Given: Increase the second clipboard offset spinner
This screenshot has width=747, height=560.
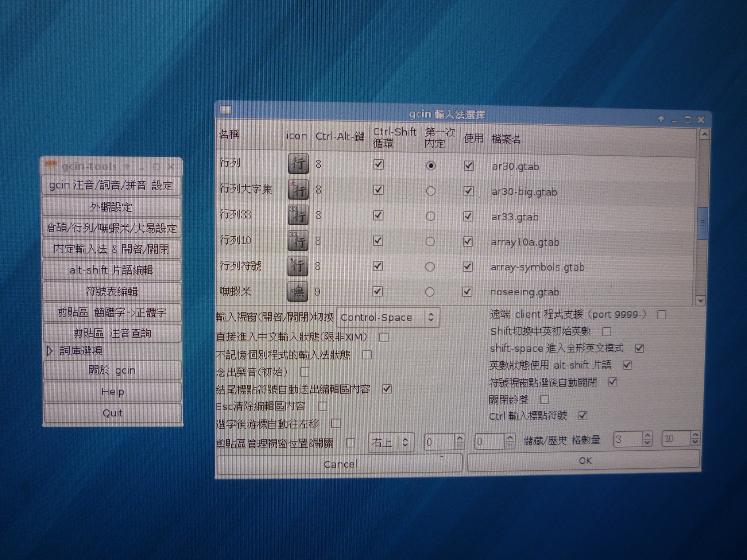Looking at the screenshot, I should click(x=510, y=437).
